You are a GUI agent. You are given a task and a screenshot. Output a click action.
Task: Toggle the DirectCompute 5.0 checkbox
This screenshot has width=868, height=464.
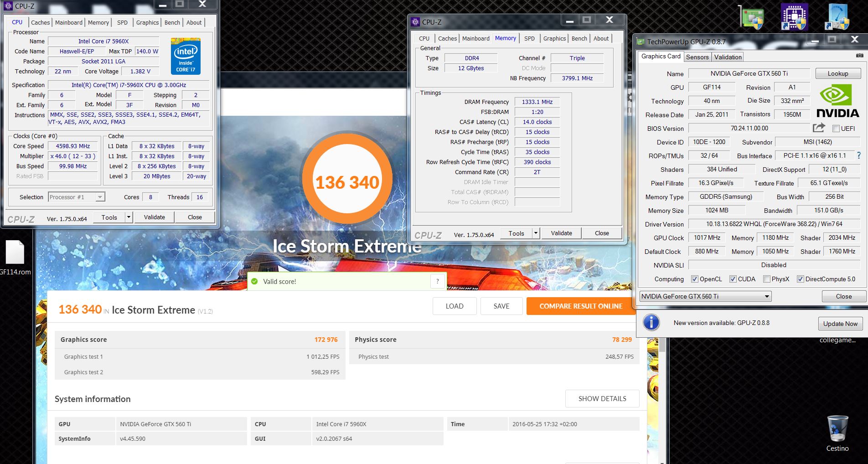(x=800, y=279)
